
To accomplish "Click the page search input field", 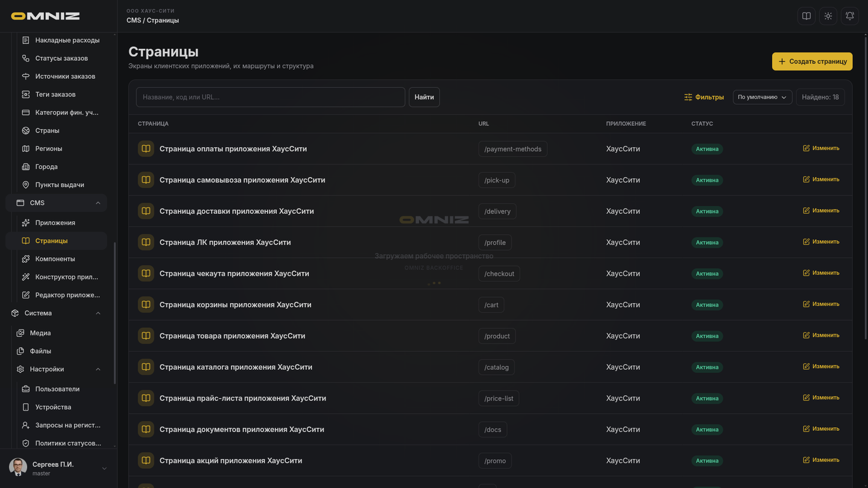I will point(271,97).
